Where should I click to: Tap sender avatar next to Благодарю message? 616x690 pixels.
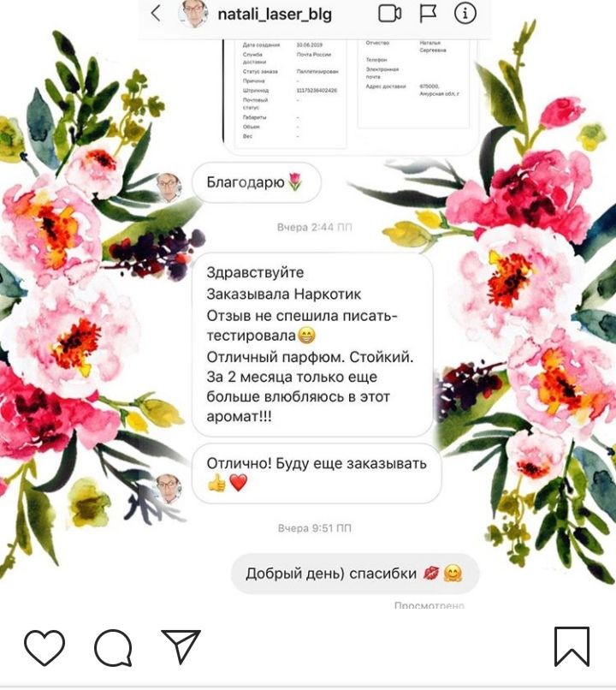click(x=169, y=187)
